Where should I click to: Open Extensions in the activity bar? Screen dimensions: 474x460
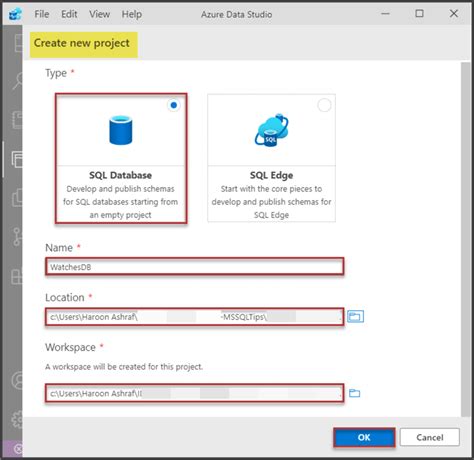pos(17,276)
